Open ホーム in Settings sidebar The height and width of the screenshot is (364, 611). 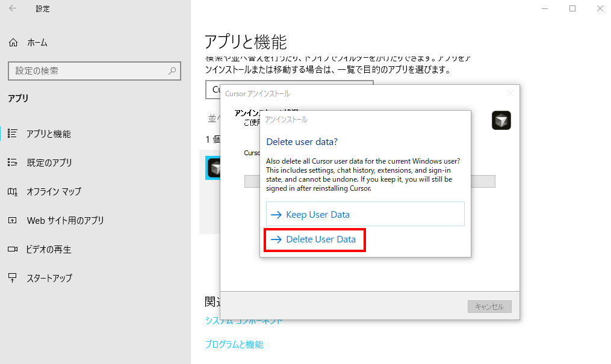tap(37, 43)
